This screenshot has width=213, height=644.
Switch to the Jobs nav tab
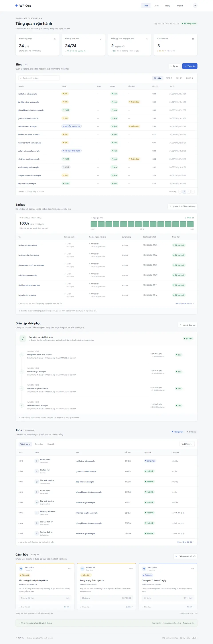pos(157,6)
